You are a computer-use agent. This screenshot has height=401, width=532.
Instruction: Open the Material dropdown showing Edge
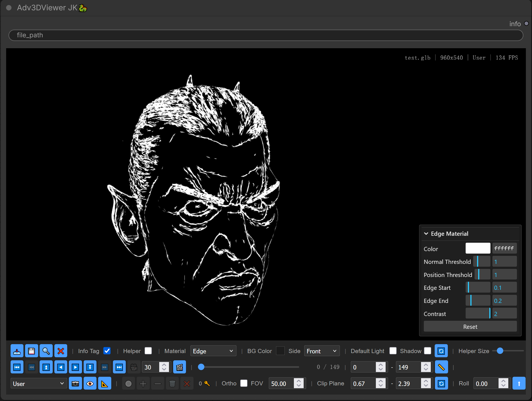coord(213,351)
